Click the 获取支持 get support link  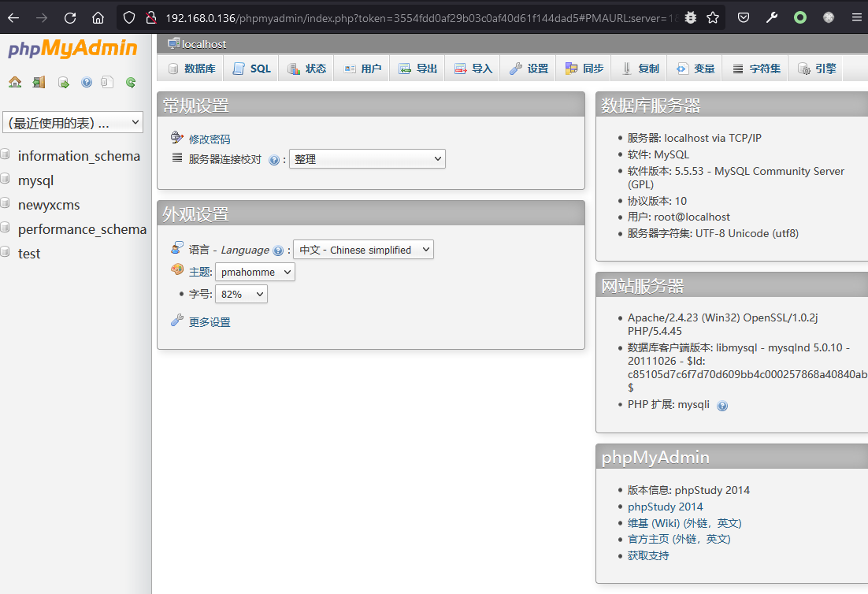point(647,556)
